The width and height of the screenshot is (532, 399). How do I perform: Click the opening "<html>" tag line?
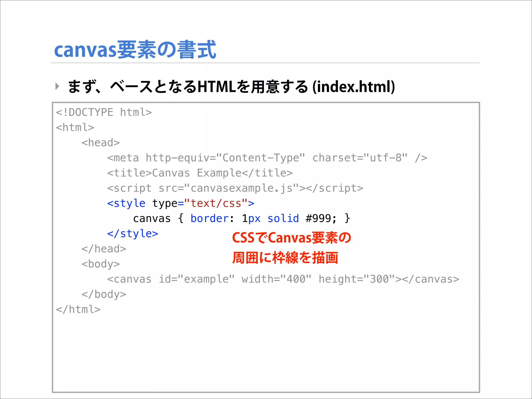click(75, 127)
